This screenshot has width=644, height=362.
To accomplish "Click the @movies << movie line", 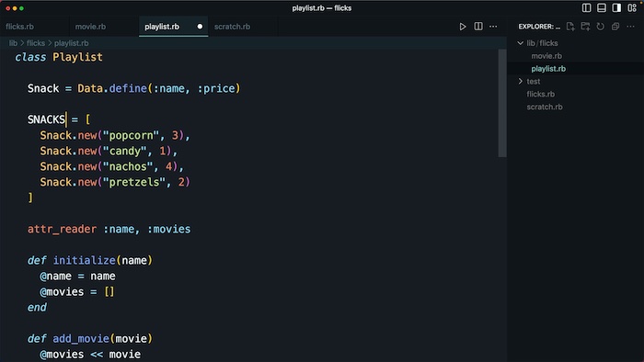I will point(90,355).
